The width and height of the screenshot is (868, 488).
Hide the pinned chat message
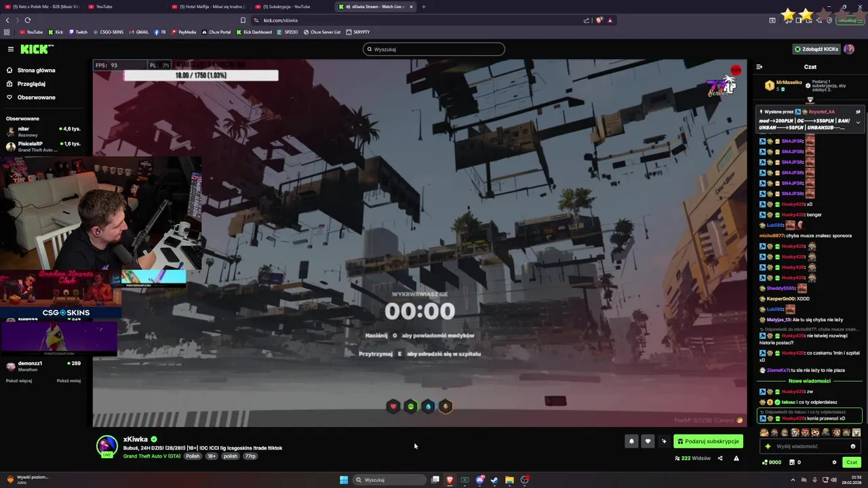pyautogui.click(x=858, y=112)
